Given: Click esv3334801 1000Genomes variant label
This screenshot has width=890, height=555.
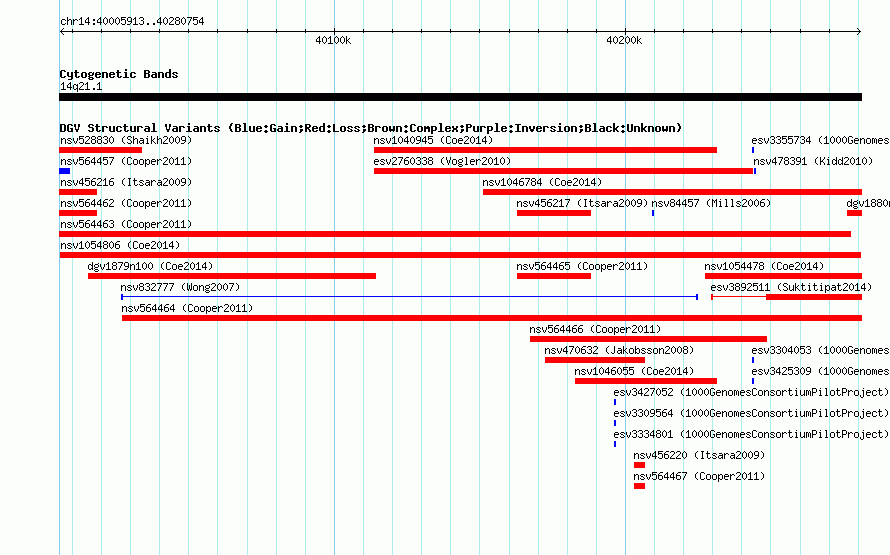Looking at the screenshot, I should 750,434.
